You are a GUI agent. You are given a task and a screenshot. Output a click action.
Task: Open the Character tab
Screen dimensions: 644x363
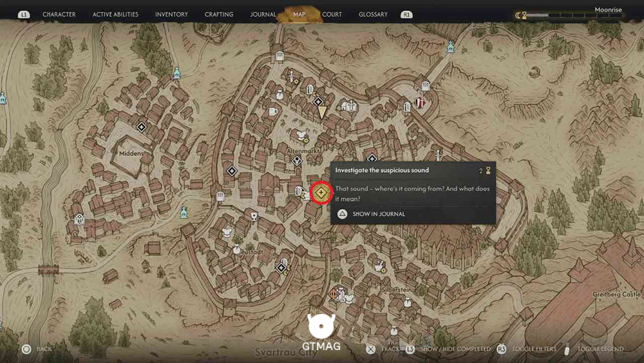click(59, 14)
